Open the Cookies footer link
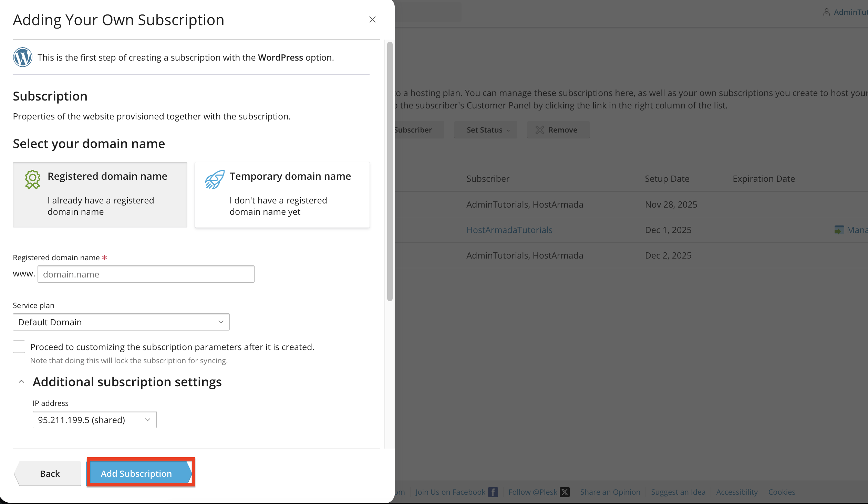This screenshot has height=504, width=868. pyautogui.click(x=782, y=492)
